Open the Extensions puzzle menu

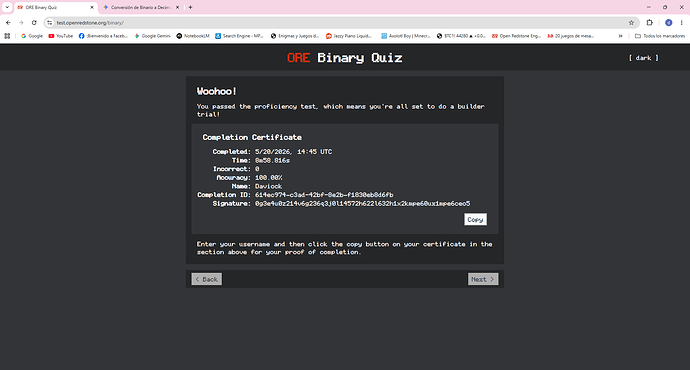pyautogui.click(x=650, y=22)
